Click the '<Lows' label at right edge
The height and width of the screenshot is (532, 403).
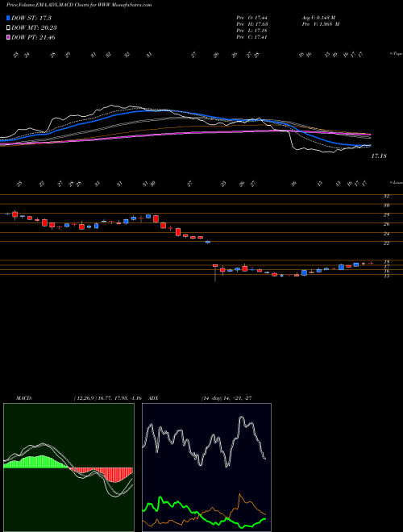(396, 182)
